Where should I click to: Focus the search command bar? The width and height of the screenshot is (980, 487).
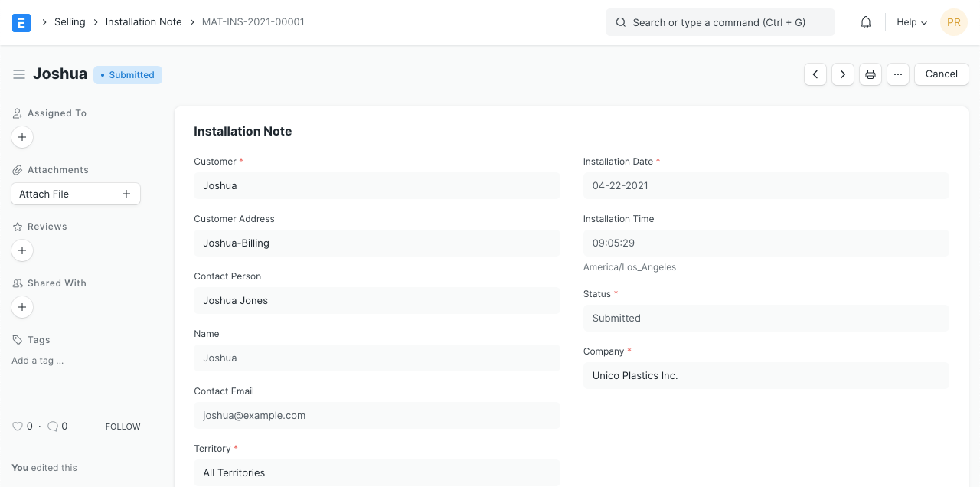720,22
